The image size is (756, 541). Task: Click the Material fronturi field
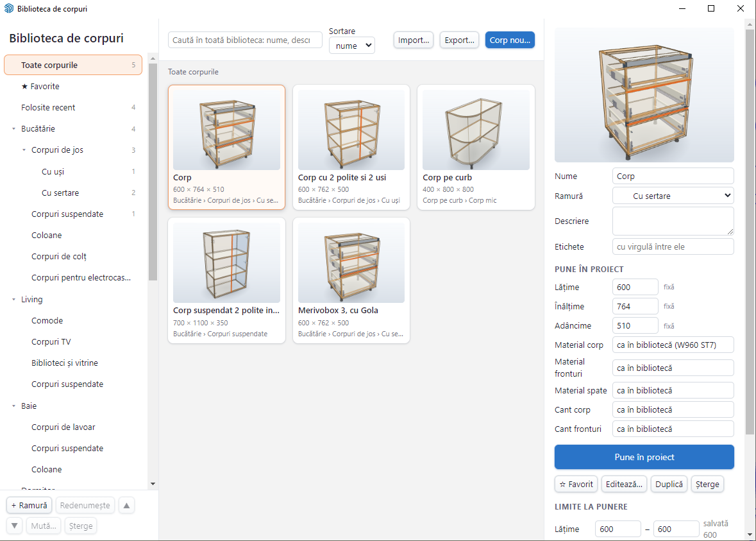[x=673, y=368]
